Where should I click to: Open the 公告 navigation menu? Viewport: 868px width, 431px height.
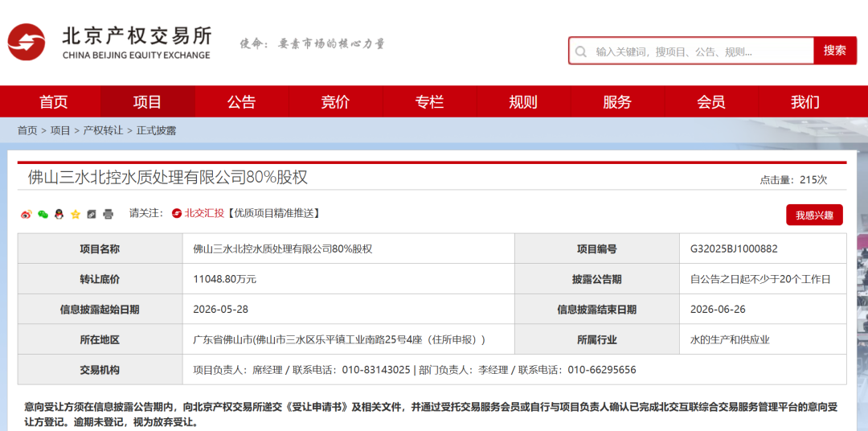(x=241, y=102)
